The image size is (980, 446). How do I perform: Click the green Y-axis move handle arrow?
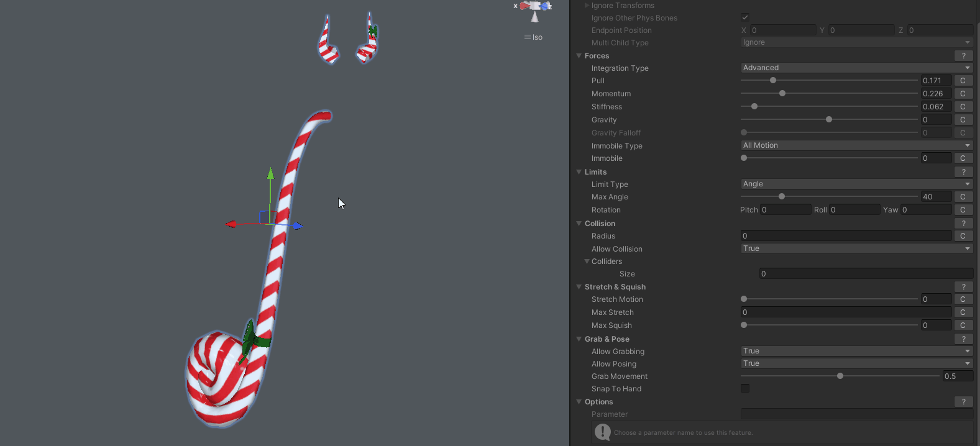[x=270, y=174]
